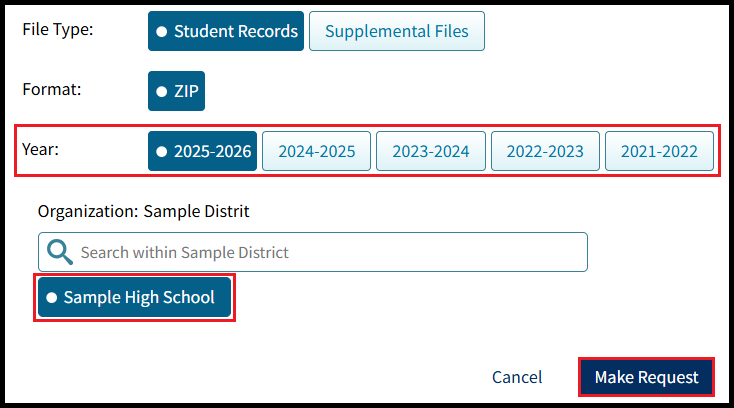Viewport: 734px width, 408px height.
Task: Click the Organization: Sample Distrit label
Action: [x=144, y=211]
